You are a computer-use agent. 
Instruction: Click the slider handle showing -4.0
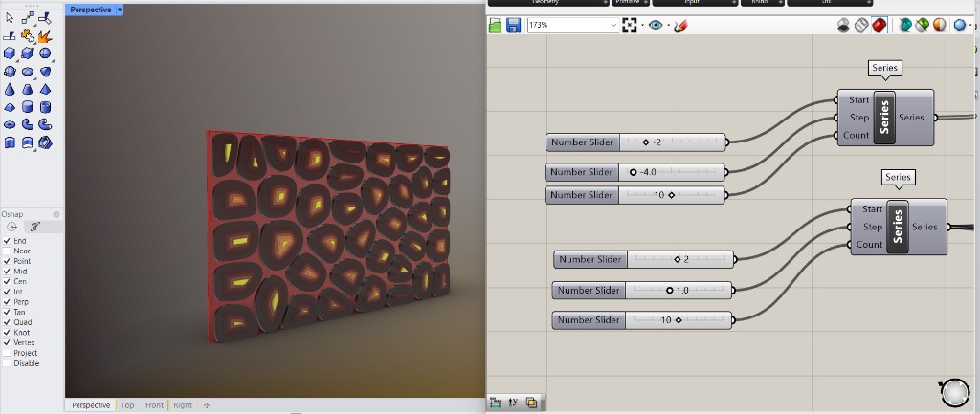tap(634, 172)
